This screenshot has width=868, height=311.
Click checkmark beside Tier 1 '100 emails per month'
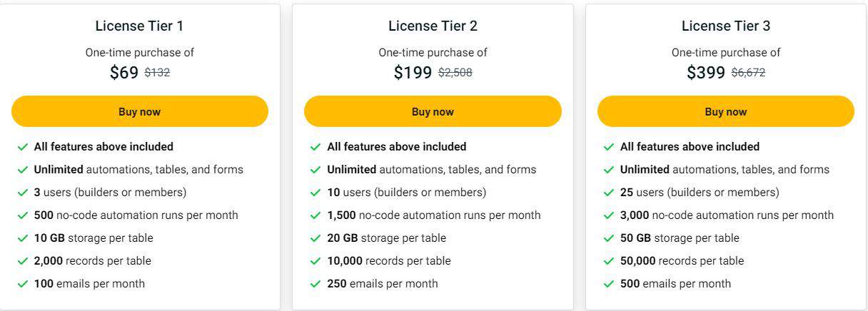(23, 284)
